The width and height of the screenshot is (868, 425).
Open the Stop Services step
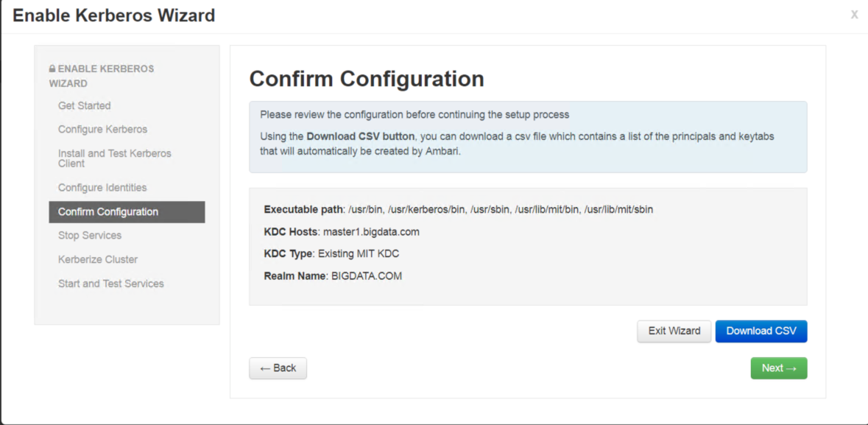pos(89,235)
